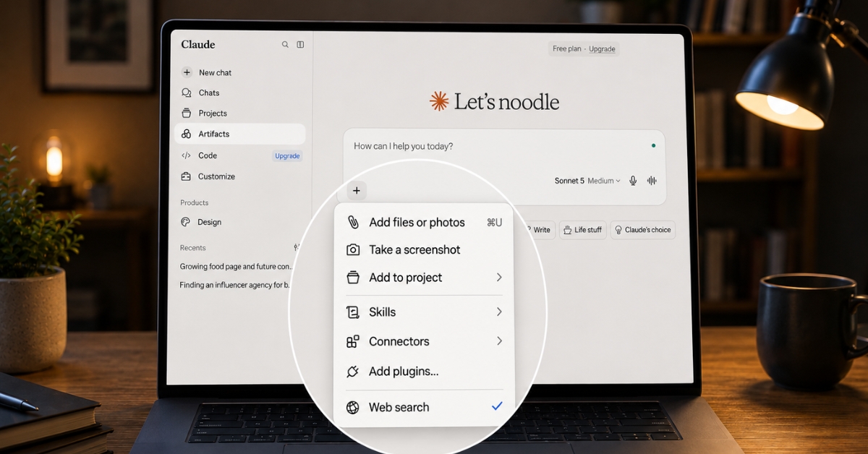Viewport: 868px width, 454px height.
Task: Open the Customize section
Action: pyautogui.click(x=208, y=176)
